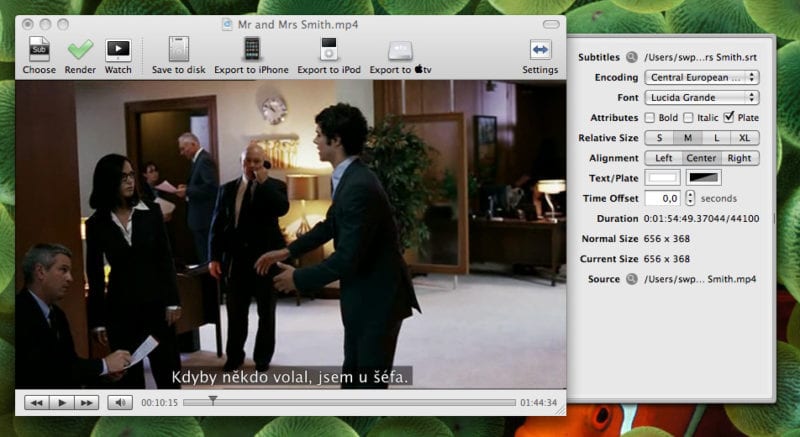Choose a subtitle file with the Sub icon
The image size is (800, 437).
tap(39, 56)
